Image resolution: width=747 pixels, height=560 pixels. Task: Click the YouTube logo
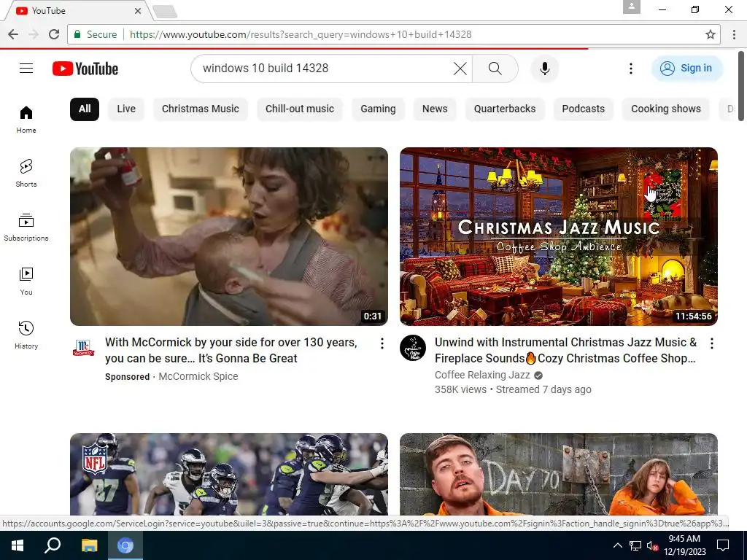85,69
